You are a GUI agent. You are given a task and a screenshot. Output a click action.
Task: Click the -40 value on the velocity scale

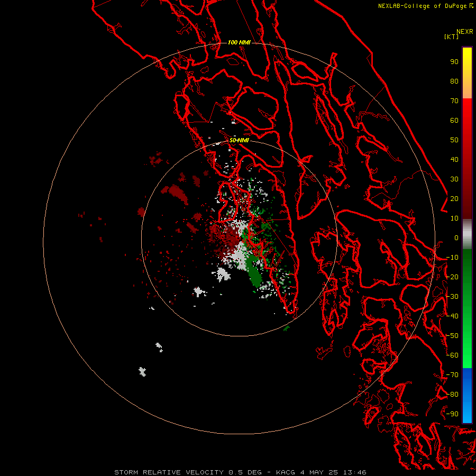coord(452,316)
